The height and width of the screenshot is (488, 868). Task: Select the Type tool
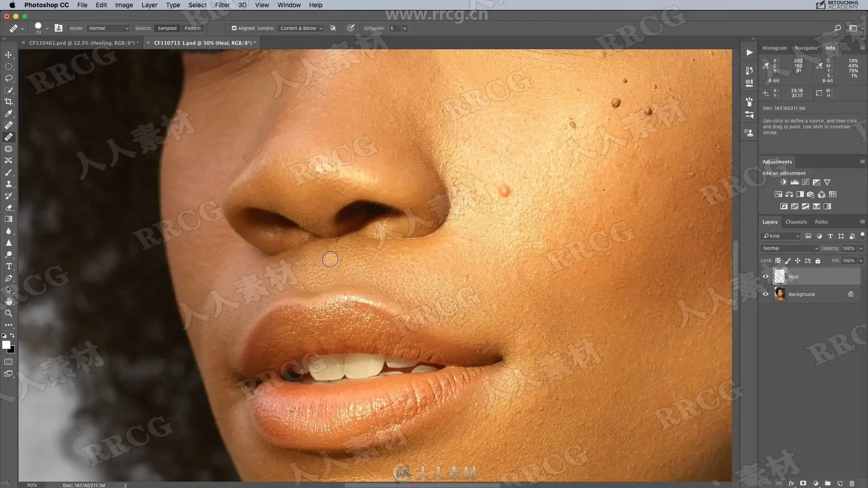[x=9, y=266]
